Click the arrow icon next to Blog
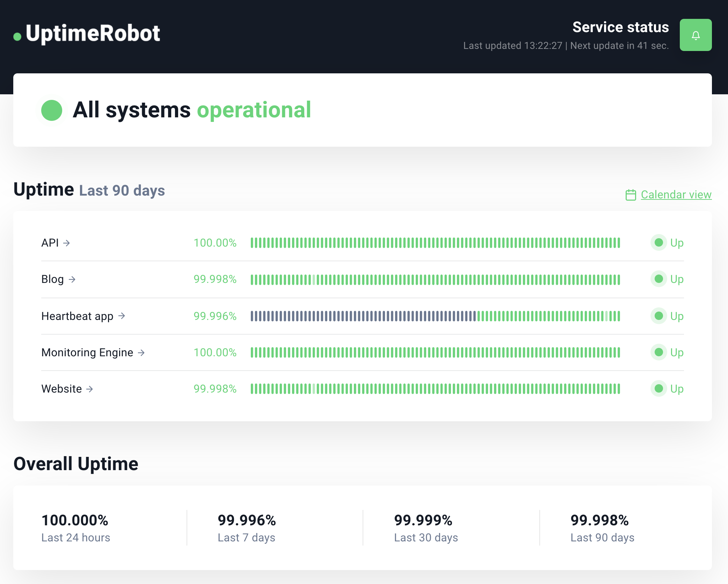The height and width of the screenshot is (584, 728). tap(72, 279)
